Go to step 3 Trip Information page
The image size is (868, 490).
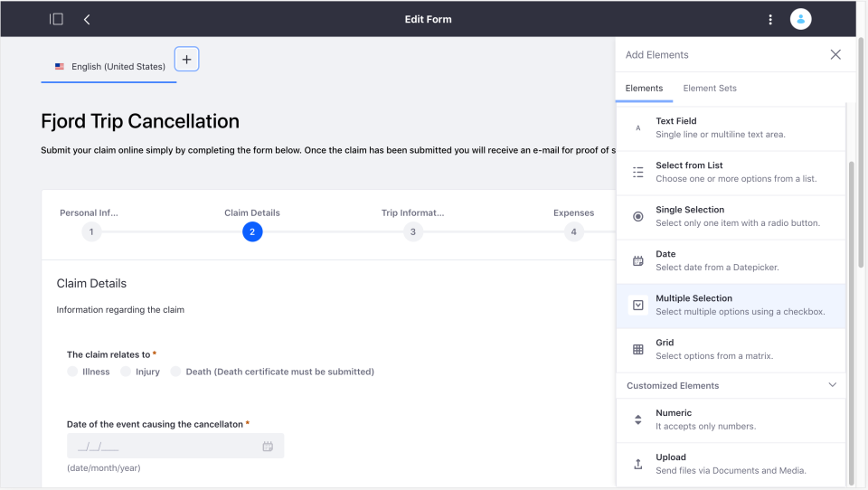pos(413,232)
